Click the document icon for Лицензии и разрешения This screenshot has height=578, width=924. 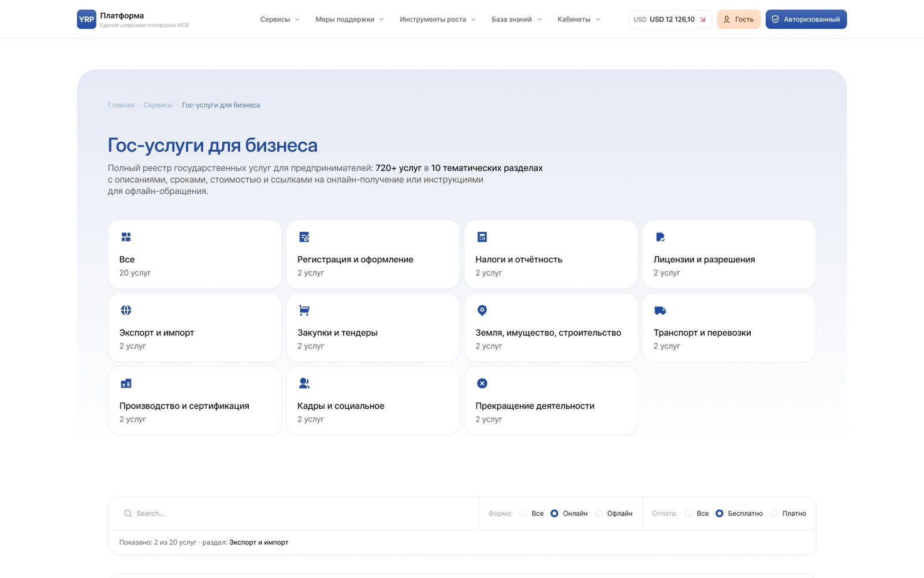coord(660,237)
